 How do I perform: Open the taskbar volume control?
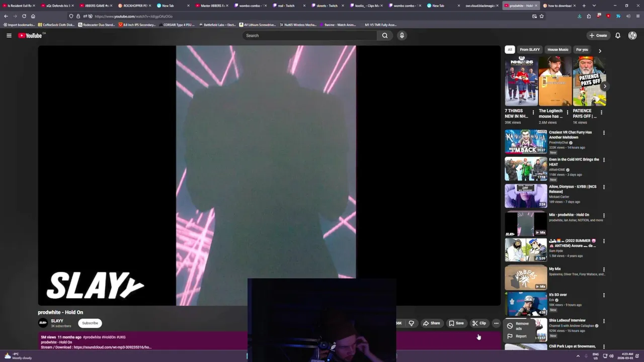[611, 356]
